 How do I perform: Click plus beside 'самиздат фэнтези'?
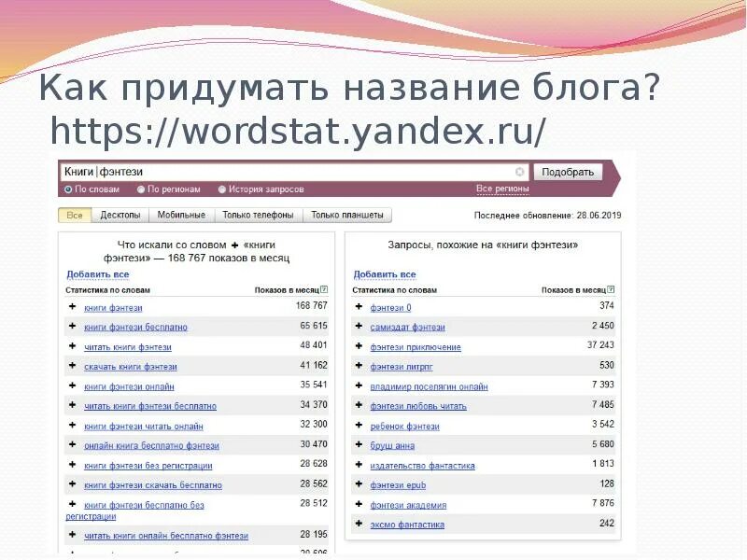tap(359, 326)
